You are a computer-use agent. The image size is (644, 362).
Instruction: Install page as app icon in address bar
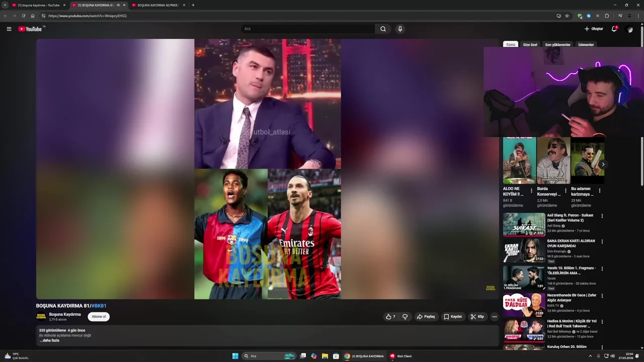pos(558,16)
